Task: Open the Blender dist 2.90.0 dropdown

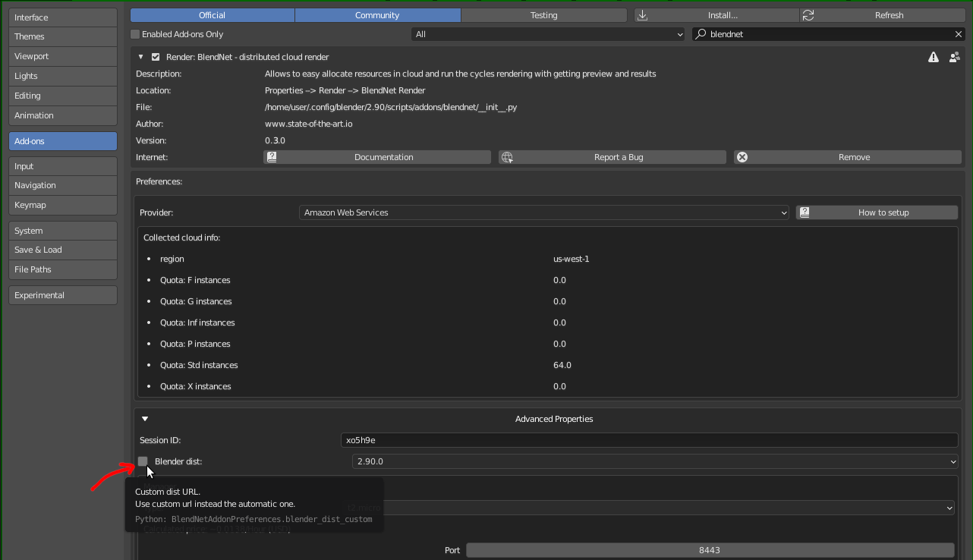Action: coord(655,461)
